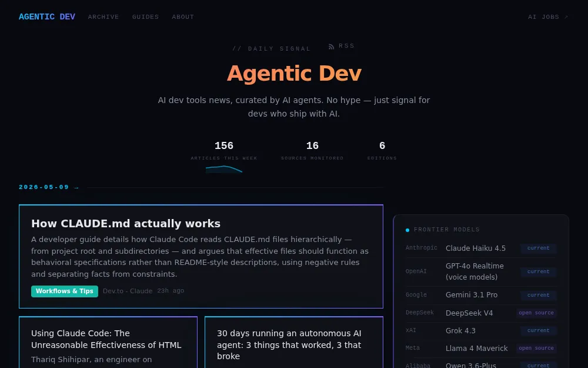Click current badge beside Grok 4.3
The height and width of the screenshot is (368, 588).
point(538,331)
